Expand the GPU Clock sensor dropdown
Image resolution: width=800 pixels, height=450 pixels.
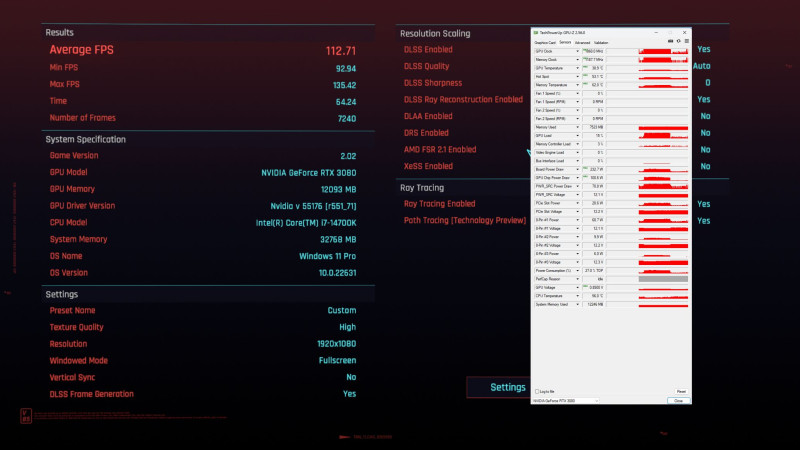click(x=578, y=52)
